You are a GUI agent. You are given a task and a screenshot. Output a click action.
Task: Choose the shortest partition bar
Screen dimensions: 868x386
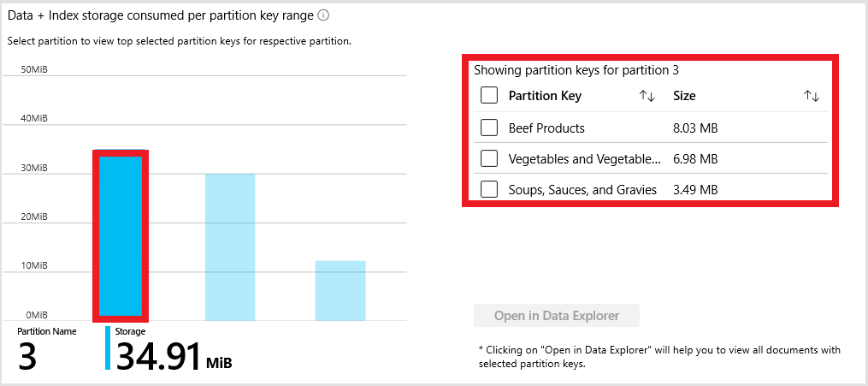coord(340,290)
